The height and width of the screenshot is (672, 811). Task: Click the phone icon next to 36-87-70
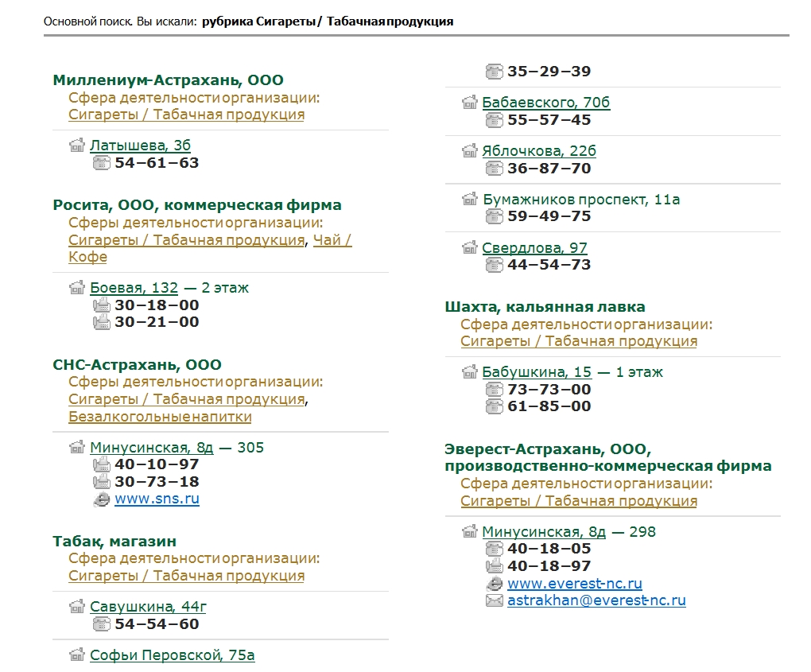[x=494, y=168]
